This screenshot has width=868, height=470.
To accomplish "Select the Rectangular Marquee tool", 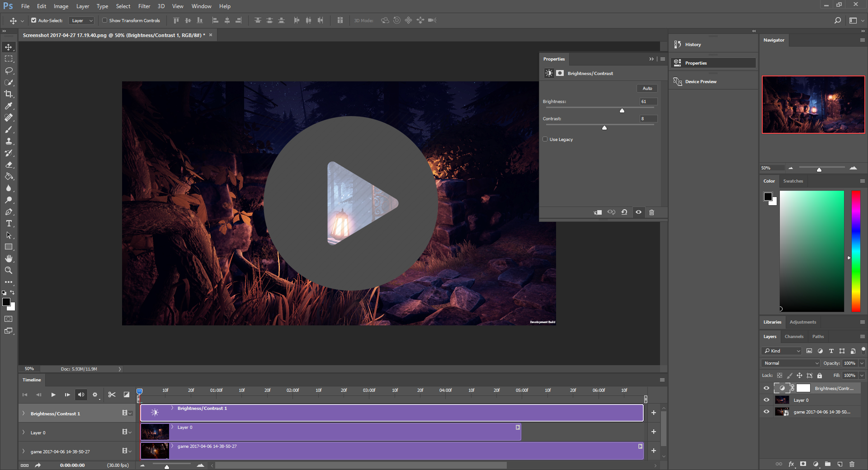I will click(x=9, y=59).
